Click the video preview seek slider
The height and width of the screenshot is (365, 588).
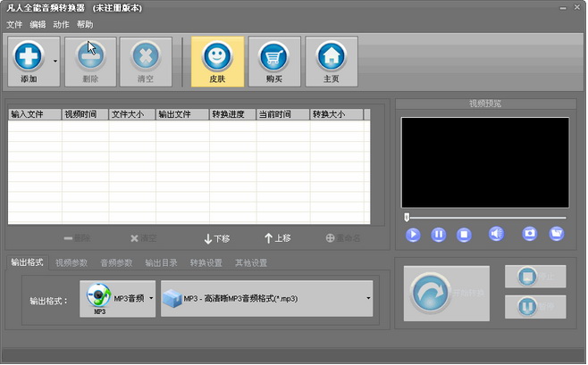(485, 216)
